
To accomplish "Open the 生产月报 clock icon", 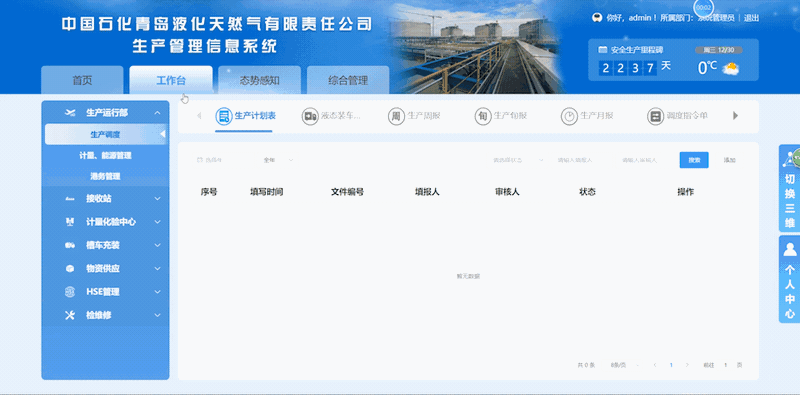I will (569, 116).
